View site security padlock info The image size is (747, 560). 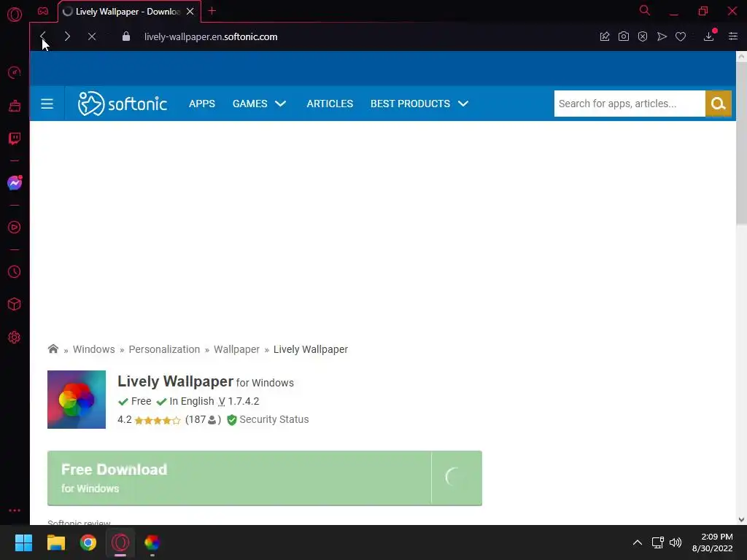(x=125, y=36)
